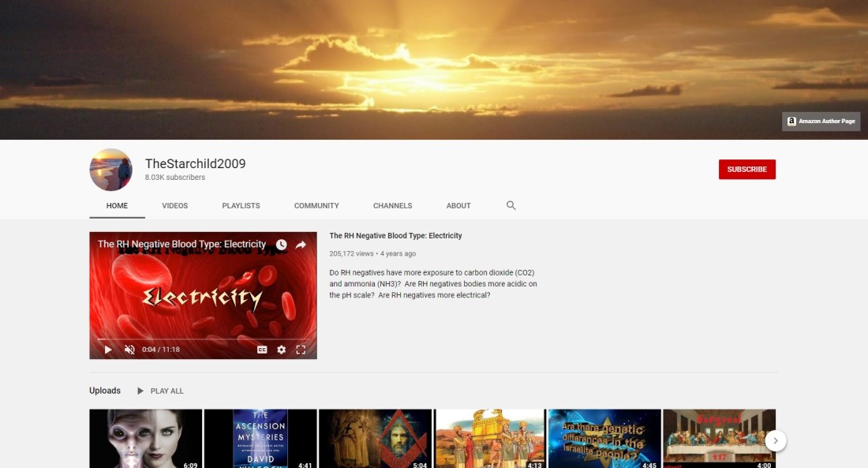Switch to the Videos tab

pyautogui.click(x=175, y=206)
